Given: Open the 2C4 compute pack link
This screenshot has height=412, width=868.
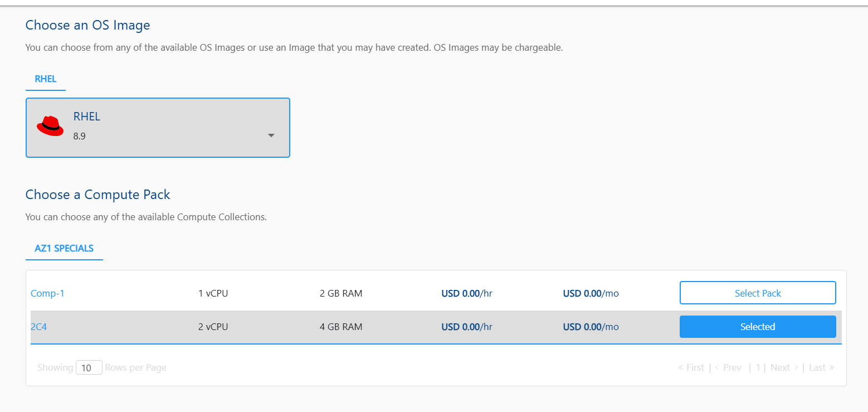Looking at the screenshot, I should pos(38,327).
